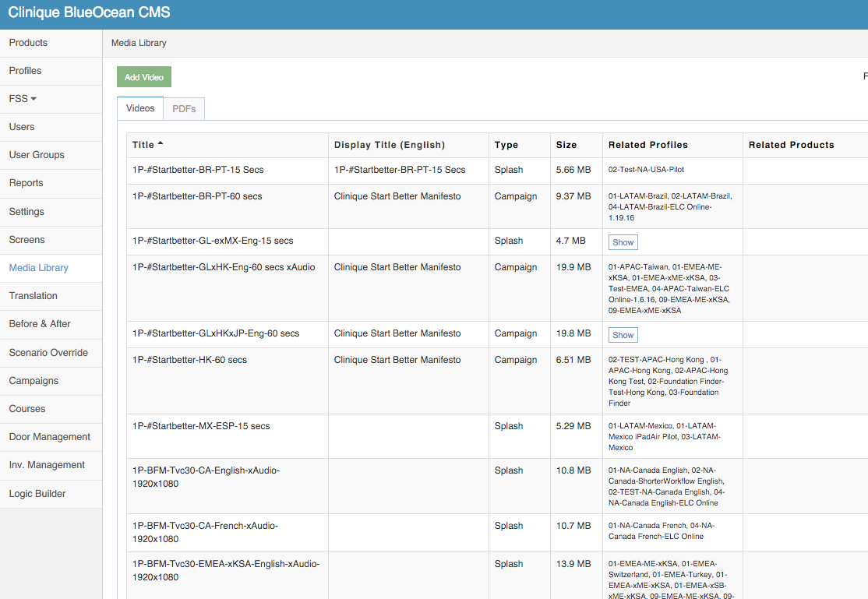Show profiles for GL-exMX-Eng-15 secs video
Image resolution: width=868 pixels, height=599 pixels.
pyautogui.click(x=623, y=242)
